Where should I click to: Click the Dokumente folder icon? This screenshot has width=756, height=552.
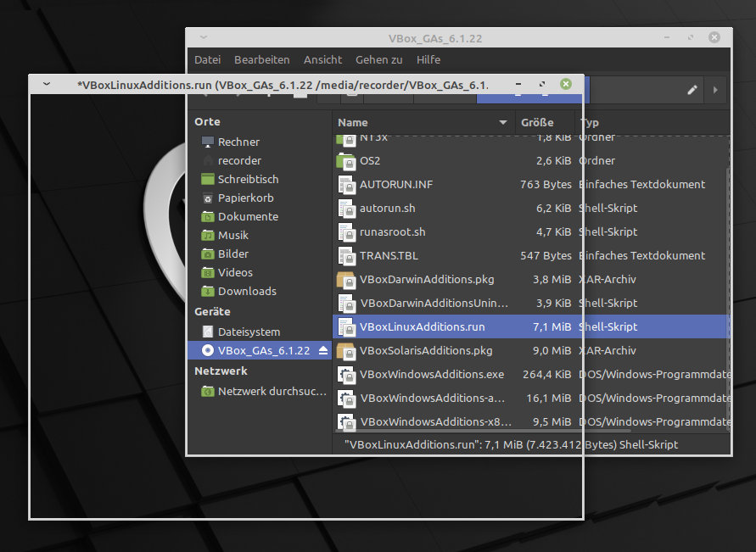tap(207, 217)
